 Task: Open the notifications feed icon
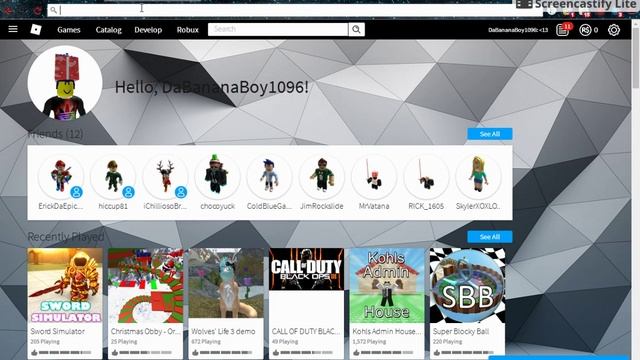pyautogui.click(x=563, y=30)
